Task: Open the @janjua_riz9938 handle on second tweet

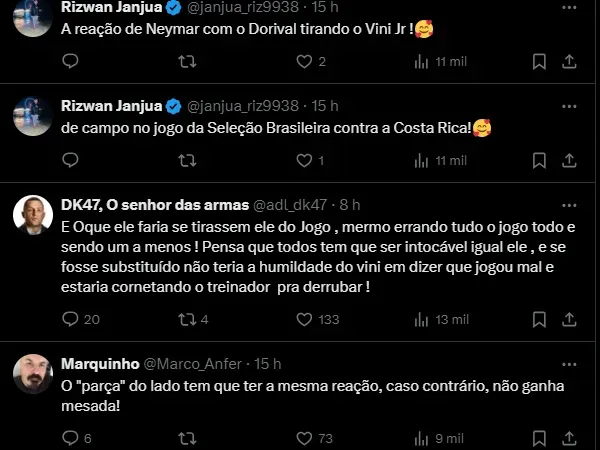Action: pos(246,106)
